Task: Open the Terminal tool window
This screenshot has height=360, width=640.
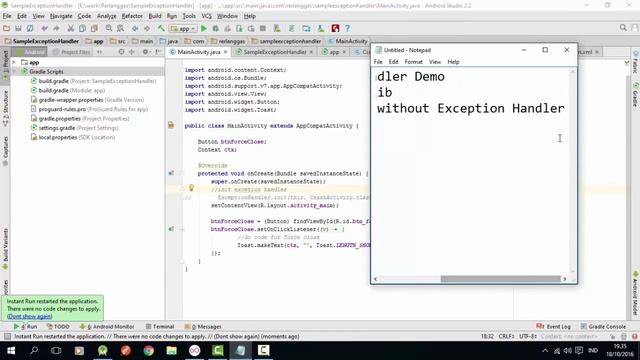Action: tap(160, 327)
